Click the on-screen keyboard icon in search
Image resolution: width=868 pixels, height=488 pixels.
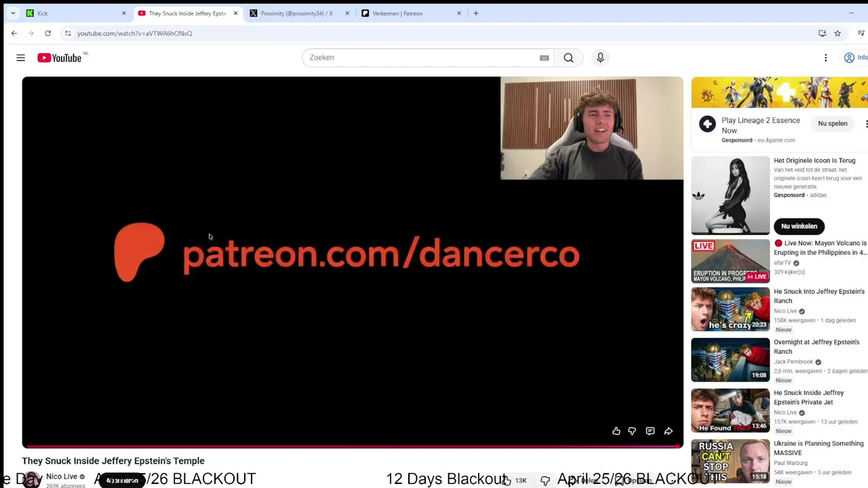click(x=544, y=58)
